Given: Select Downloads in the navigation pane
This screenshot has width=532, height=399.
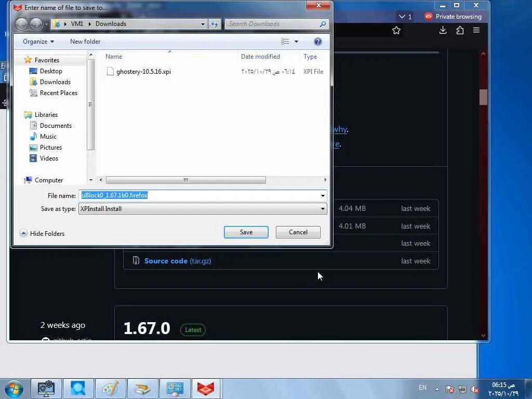Looking at the screenshot, I should 55,82.
